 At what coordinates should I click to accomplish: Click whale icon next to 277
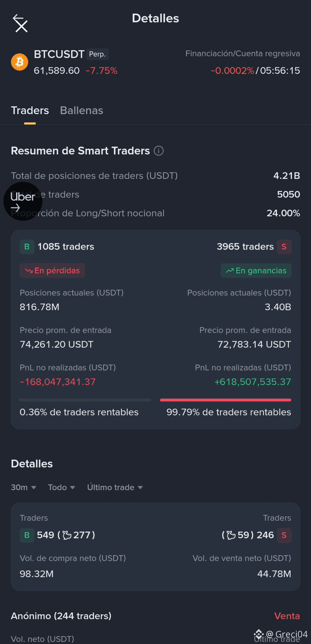coord(67,535)
